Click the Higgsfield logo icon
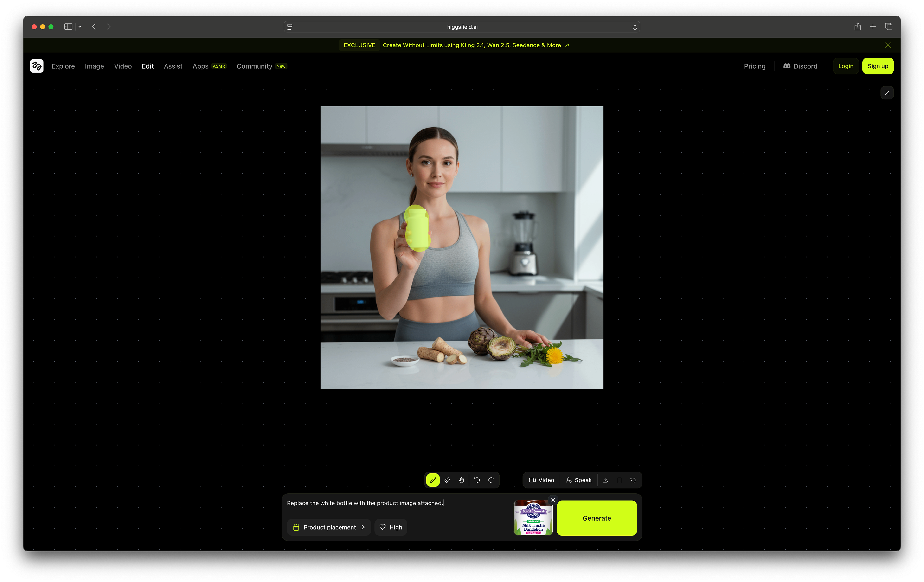This screenshot has width=924, height=582. coord(36,66)
